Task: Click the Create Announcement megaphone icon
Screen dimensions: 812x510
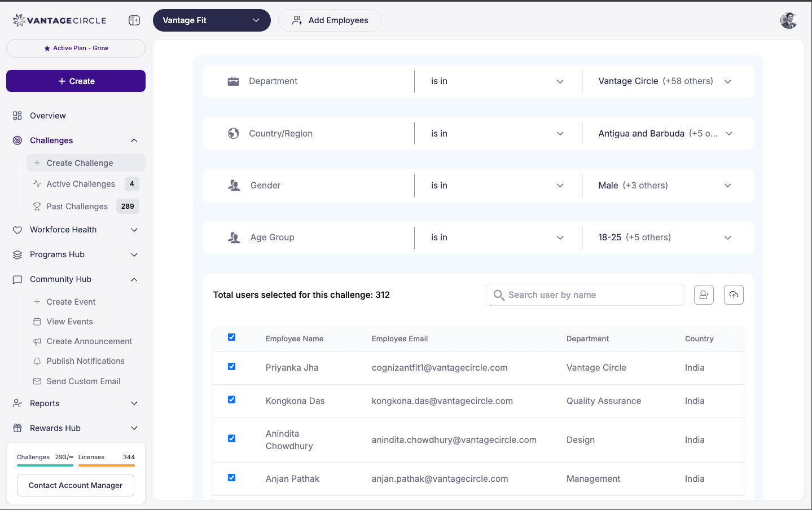Action: point(37,341)
